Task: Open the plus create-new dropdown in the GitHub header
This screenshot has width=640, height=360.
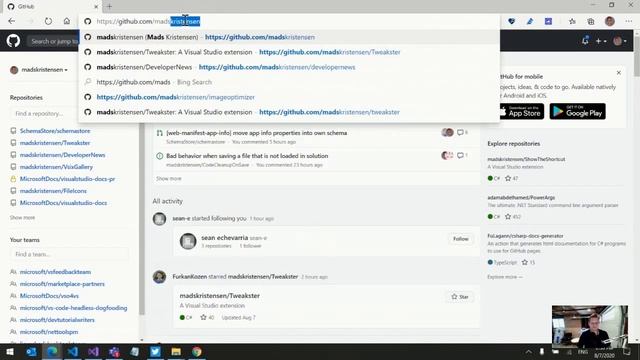Action: (x=601, y=41)
